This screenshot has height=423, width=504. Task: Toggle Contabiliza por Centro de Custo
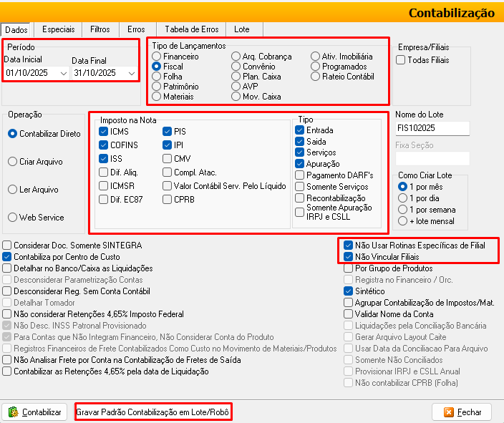(x=7, y=257)
